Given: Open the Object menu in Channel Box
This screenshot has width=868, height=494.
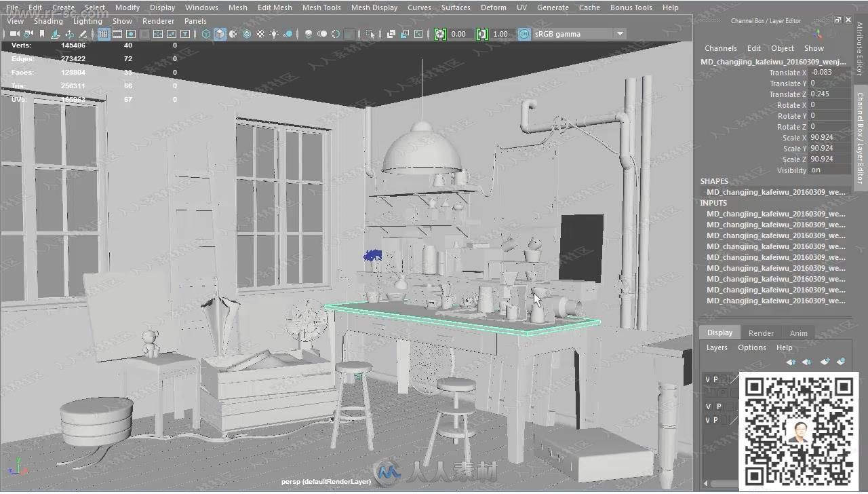Looking at the screenshot, I should click(x=783, y=48).
